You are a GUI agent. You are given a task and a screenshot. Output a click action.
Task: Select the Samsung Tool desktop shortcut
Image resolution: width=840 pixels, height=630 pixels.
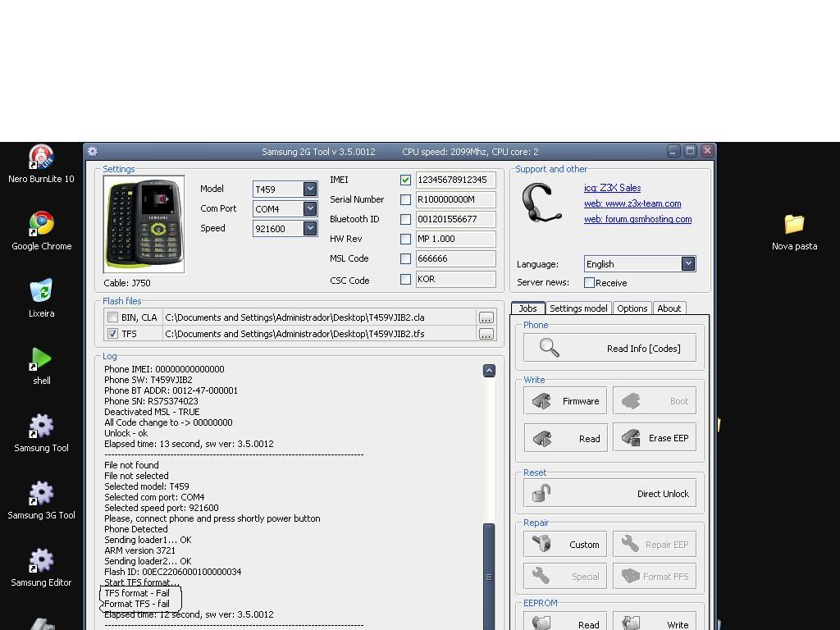coord(41,433)
